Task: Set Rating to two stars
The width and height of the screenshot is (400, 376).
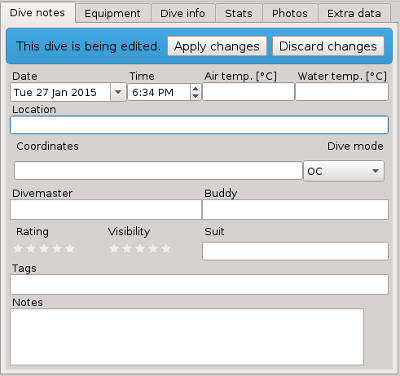Action: 31,248
